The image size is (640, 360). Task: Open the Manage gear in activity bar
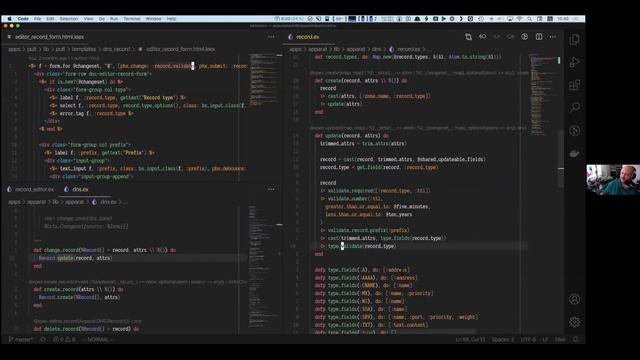click(x=575, y=322)
